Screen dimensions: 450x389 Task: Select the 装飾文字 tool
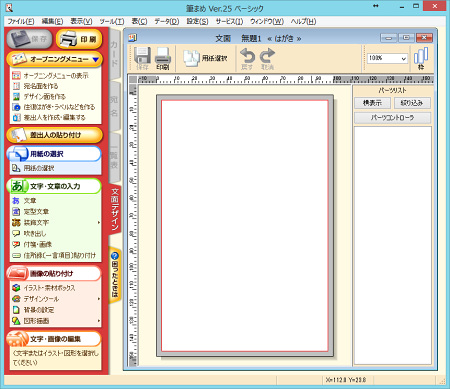point(31,223)
